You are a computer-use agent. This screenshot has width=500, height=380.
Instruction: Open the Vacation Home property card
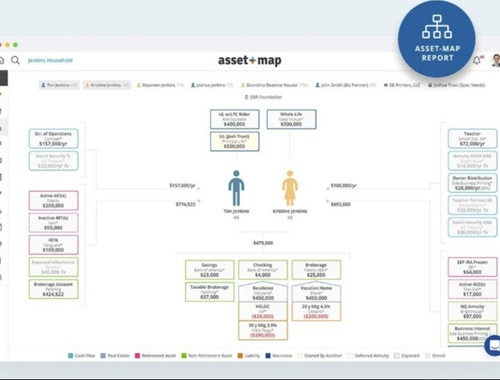click(316, 292)
